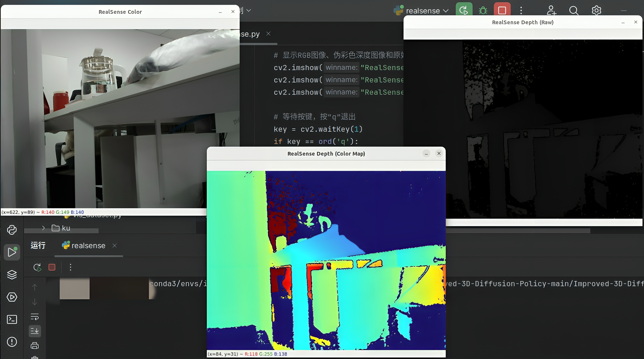Click the debug bug icon
The image size is (644, 359).
[483, 10]
